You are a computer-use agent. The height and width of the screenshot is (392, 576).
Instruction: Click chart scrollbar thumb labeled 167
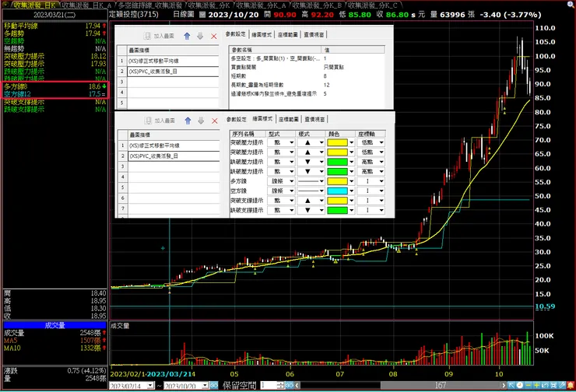pos(441,386)
